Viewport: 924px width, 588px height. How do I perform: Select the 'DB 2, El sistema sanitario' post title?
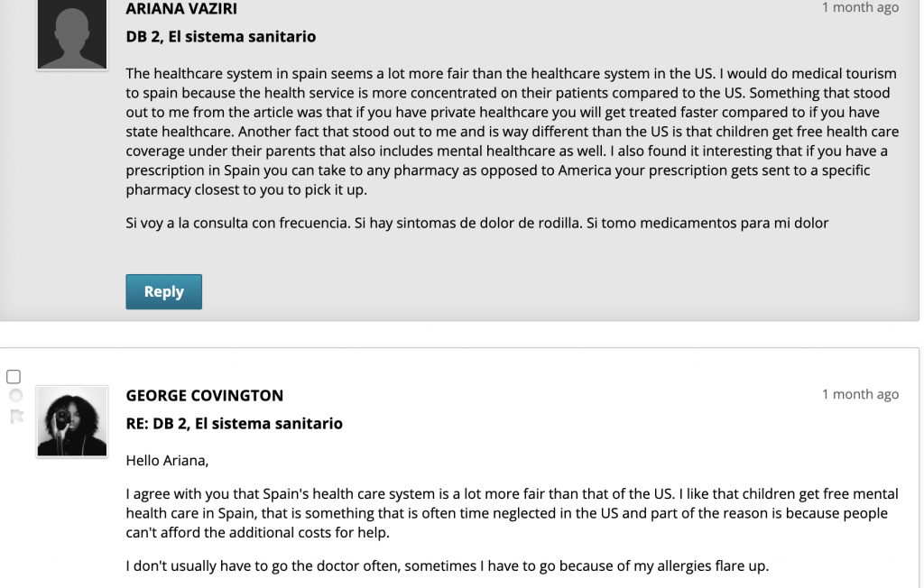(221, 37)
